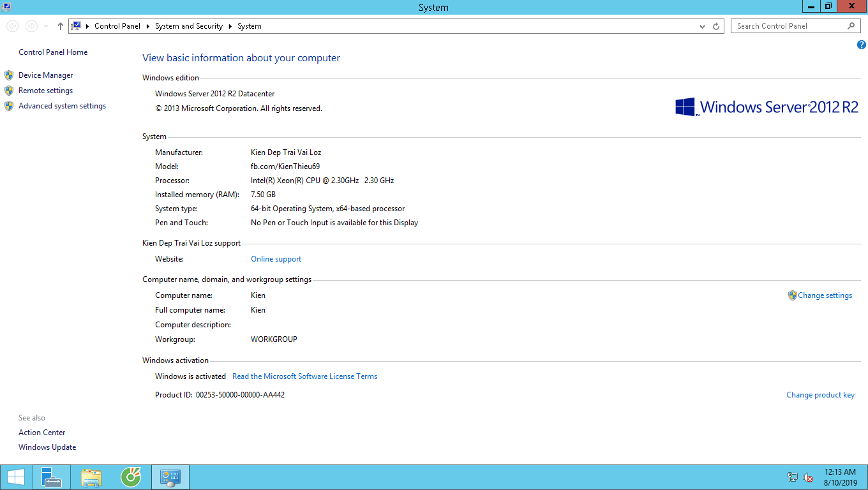Click the blue help question mark icon

861,45
